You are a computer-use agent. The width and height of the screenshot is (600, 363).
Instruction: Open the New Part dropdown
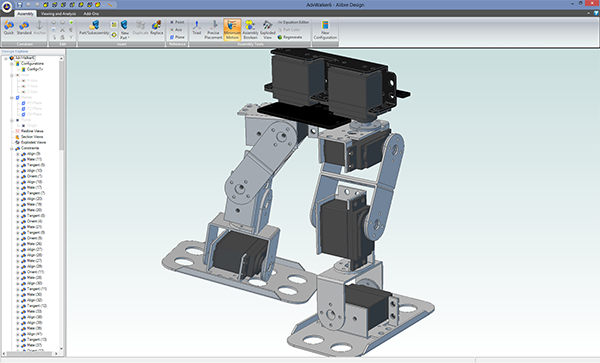[124, 29]
